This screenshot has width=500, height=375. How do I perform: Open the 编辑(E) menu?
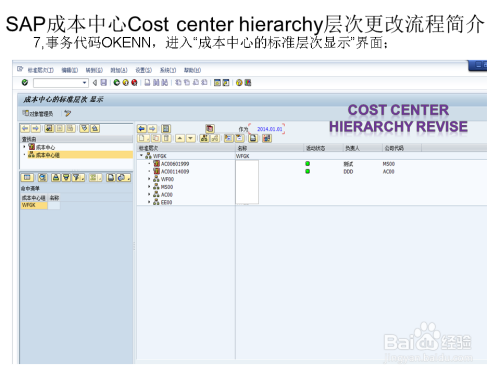pos(70,70)
